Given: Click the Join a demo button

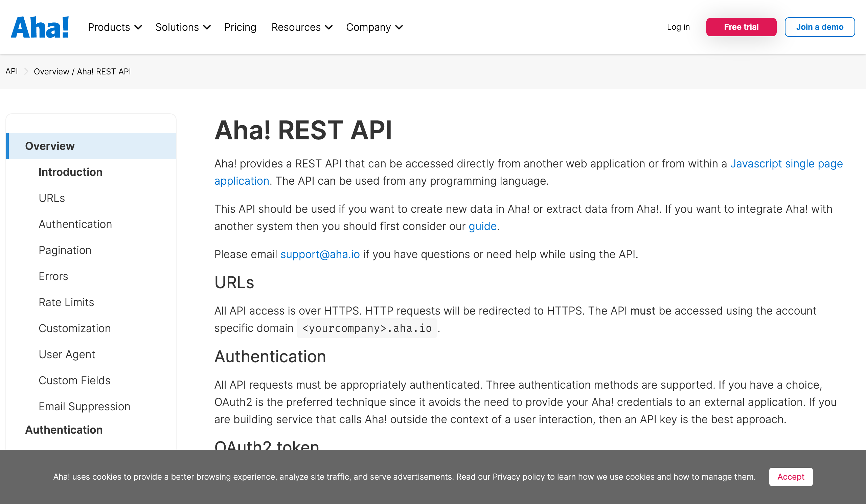Looking at the screenshot, I should (x=819, y=27).
